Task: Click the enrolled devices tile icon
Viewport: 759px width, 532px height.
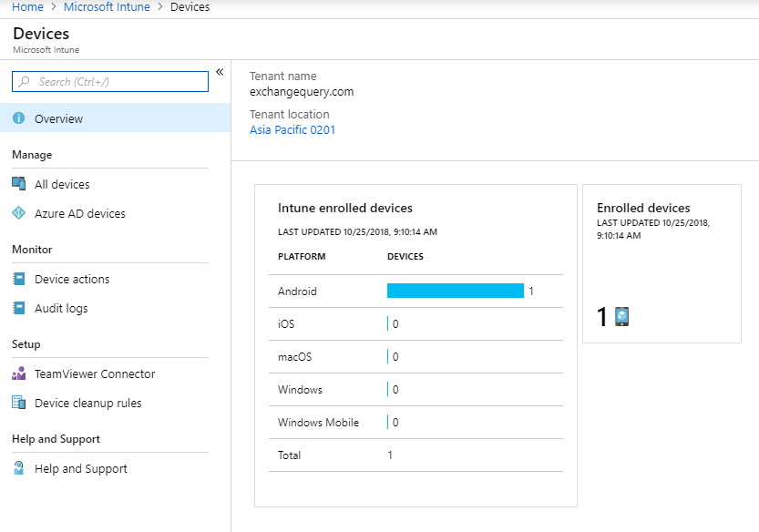Action: point(621,317)
